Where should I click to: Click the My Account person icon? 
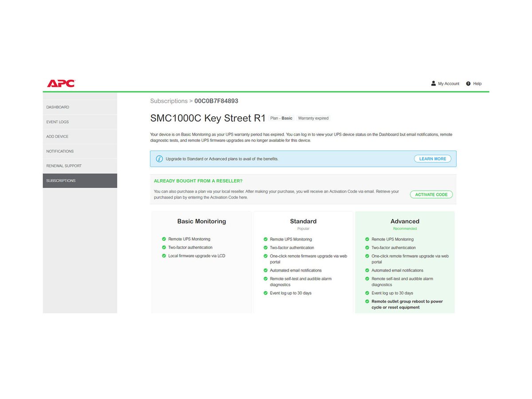pos(433,83)
